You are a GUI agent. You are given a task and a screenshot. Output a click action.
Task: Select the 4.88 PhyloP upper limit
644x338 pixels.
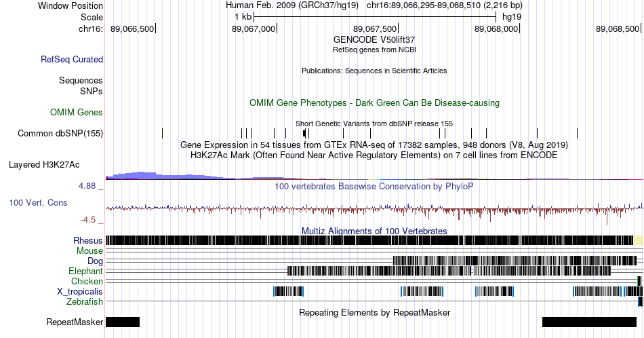coord(87,186)
